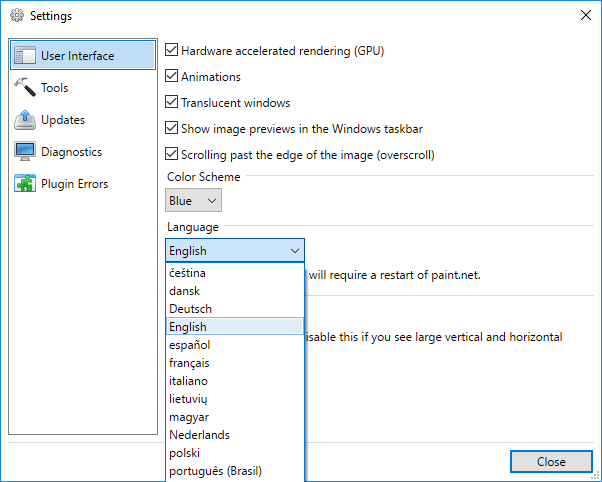Click the Close button
This screenshot has width=602, height=482.
coord(551,461)
